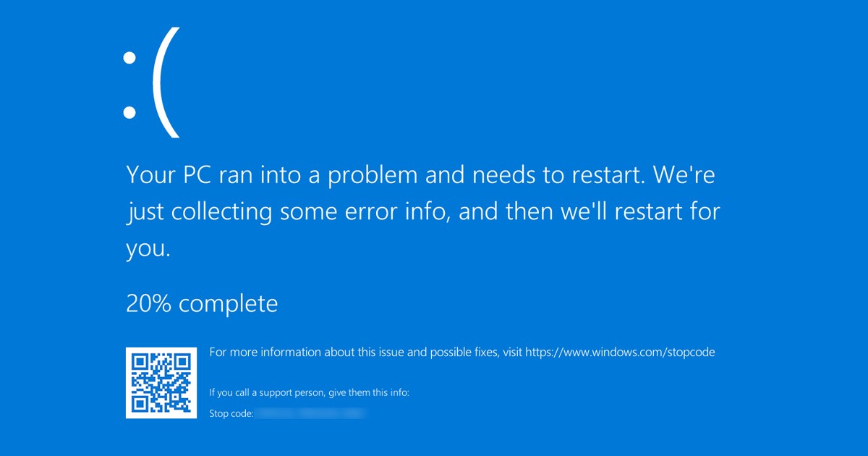Click the word "you." ending the message

(x=148, y=249)
